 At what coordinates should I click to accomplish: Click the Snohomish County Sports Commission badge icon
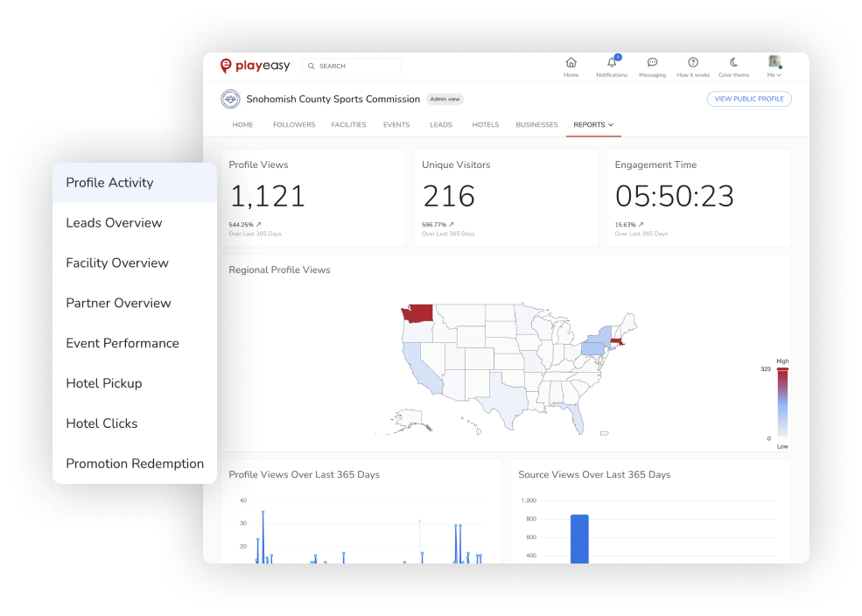(229, 99)
